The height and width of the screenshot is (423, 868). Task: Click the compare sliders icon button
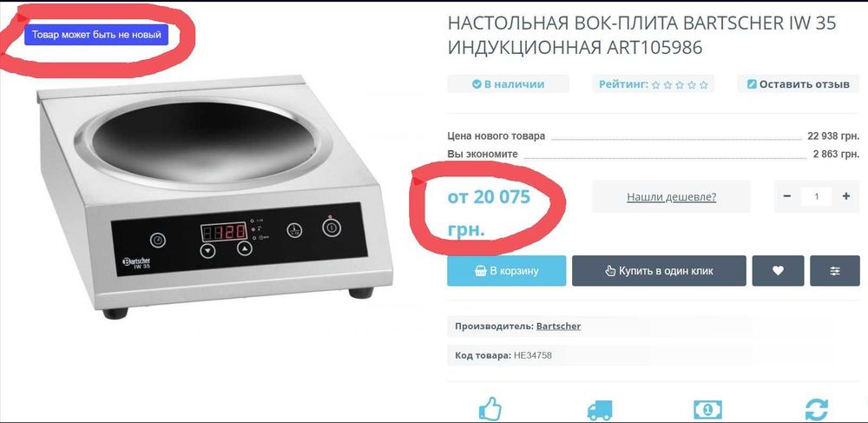tap(835, 271)
